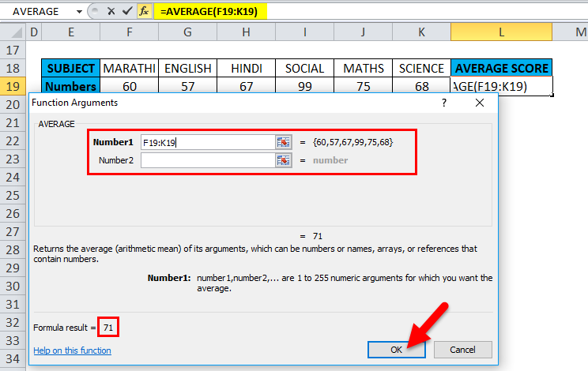Click the MATHS header cell
The height and width of the screenshot is (371, 588).
[x=363, y=68]
